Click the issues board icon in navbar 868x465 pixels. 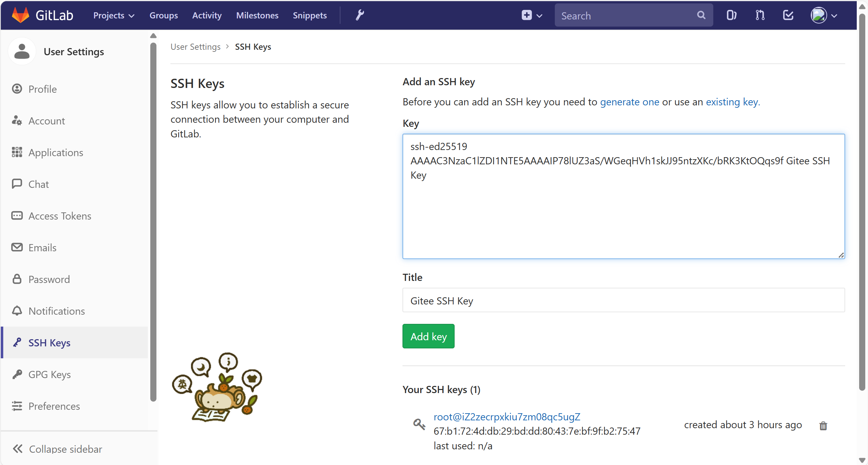pos(731,15)
